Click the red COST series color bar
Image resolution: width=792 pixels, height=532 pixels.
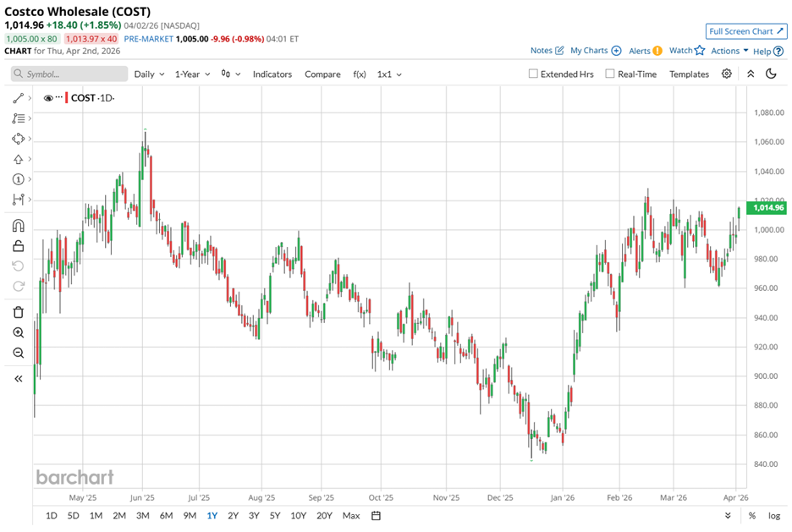tap(66, 97)
